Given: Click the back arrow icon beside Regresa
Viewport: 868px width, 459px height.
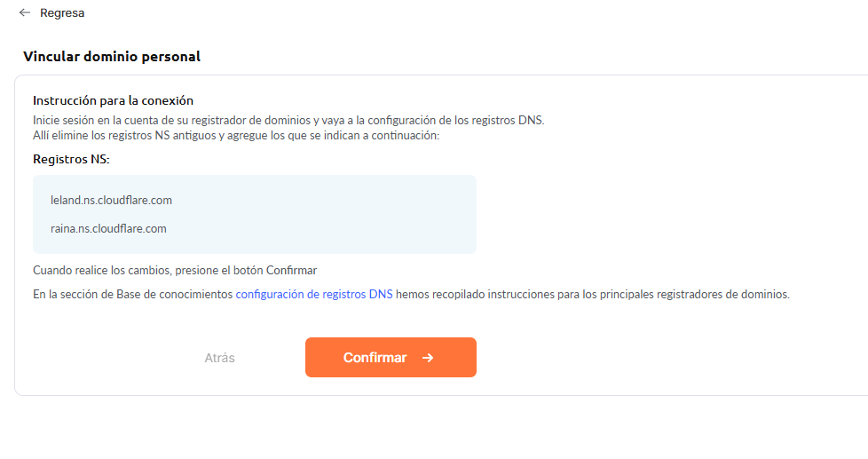Looking at the screenshot, I should (24, 12).
